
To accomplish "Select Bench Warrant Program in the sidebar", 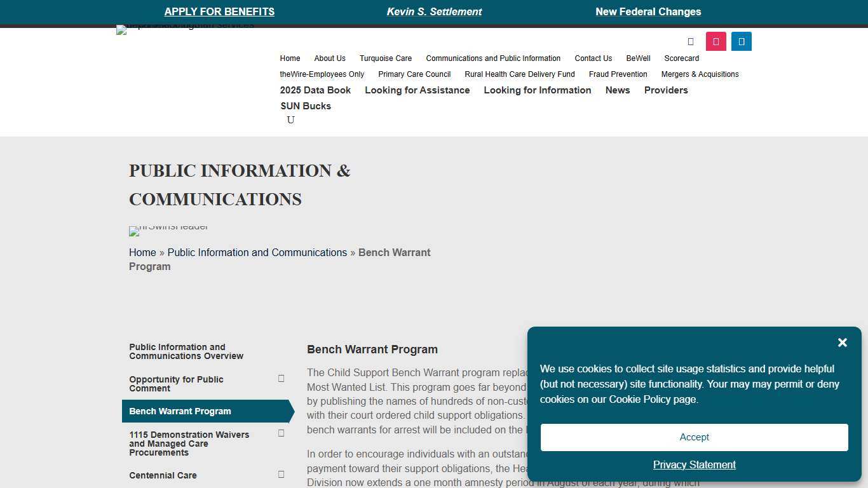I will pyautogui.click(x=180, y=411).
